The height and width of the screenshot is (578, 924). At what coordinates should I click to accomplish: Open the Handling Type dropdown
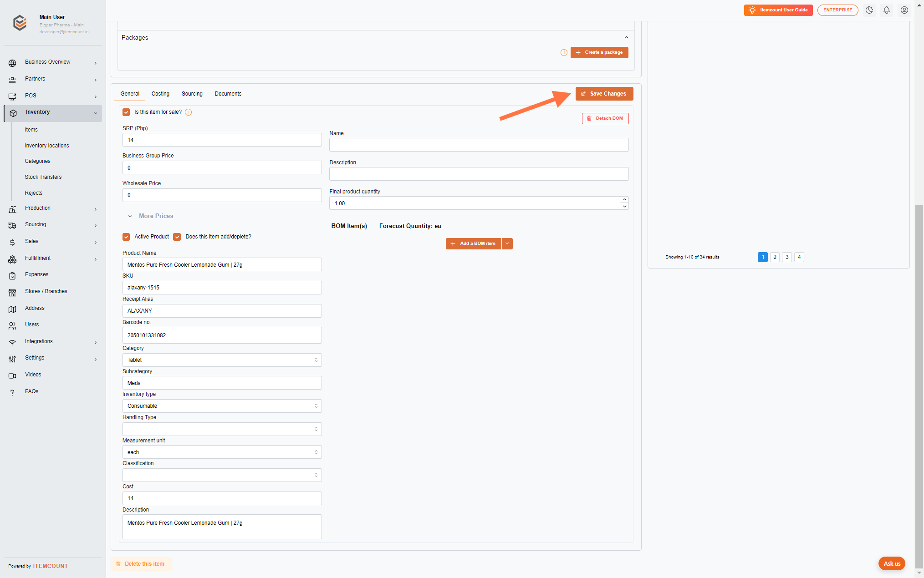(x=222, y=429)
